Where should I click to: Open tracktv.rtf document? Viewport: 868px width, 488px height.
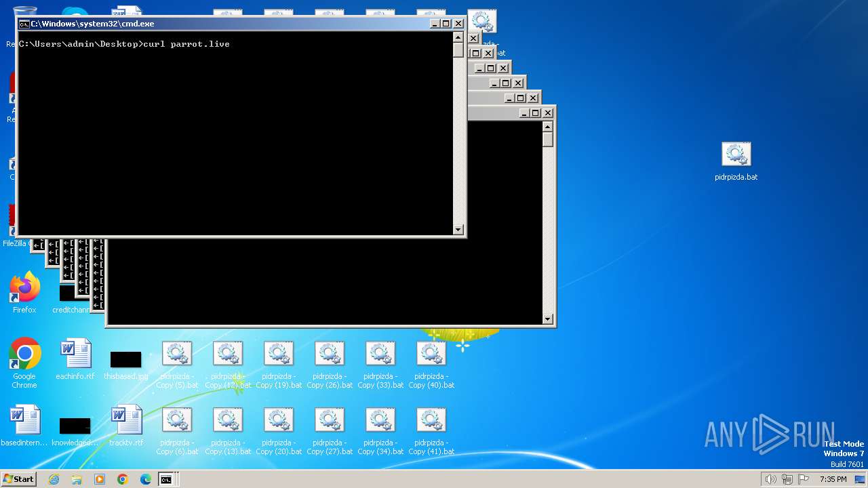click(x=126, y=426)
